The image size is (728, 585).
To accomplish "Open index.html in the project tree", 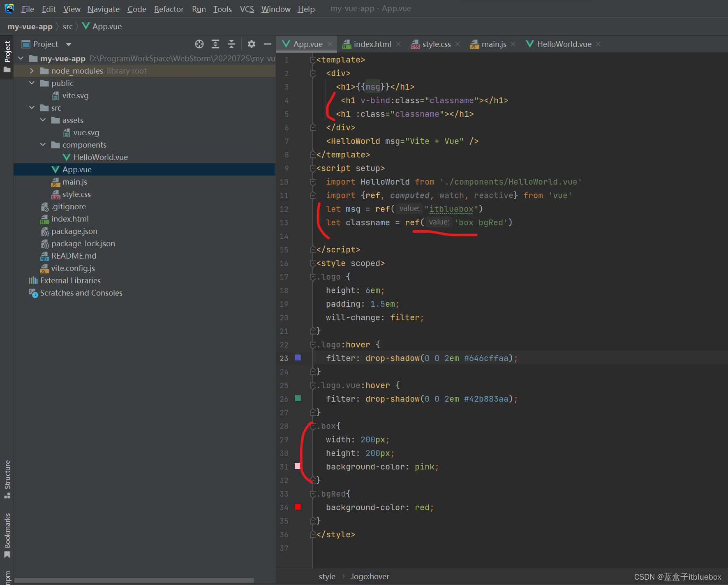I will point(70,219).
